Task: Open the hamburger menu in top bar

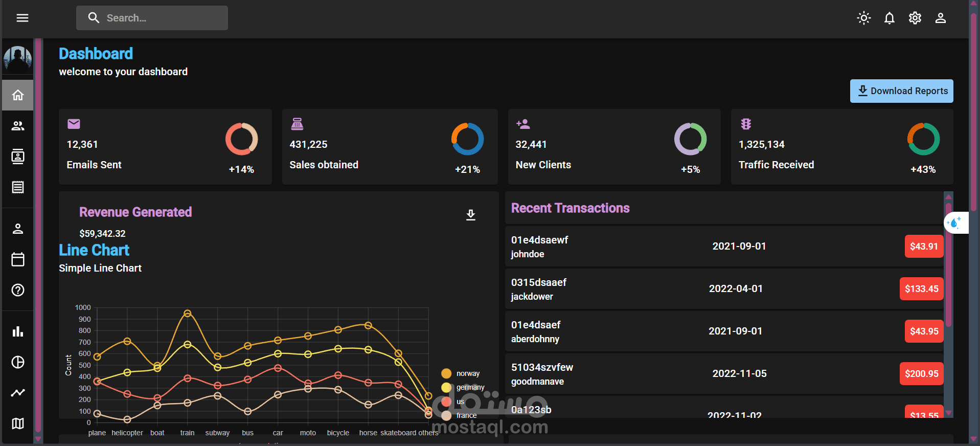Action: pos(22,18)
